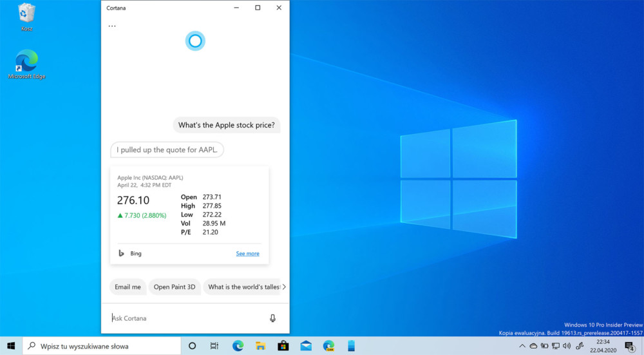
Task: Click the stock price 276.10
Action: [133, 200]
